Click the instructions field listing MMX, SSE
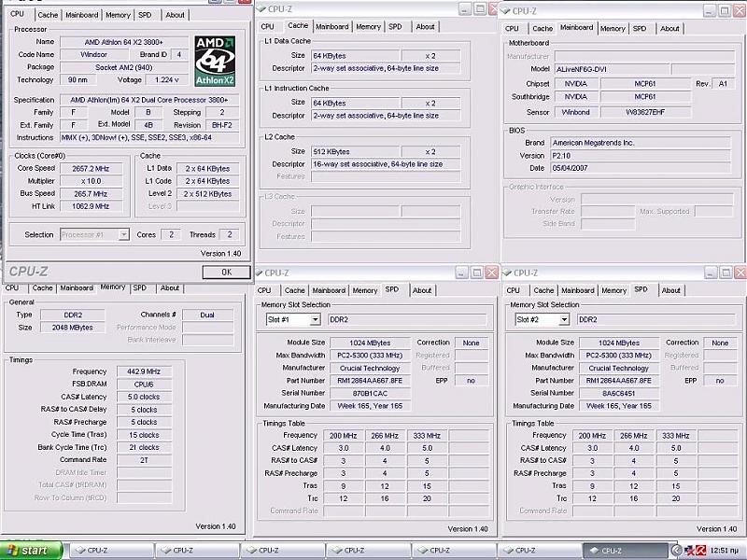The height and width of the screenshot is (560, 747). pos(149,137)
